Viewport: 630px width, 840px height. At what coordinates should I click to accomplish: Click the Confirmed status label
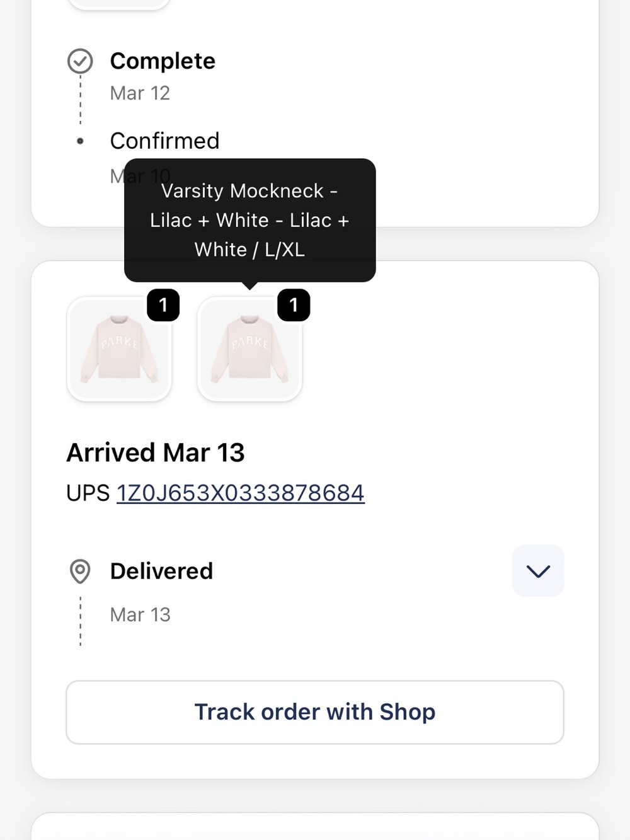tap(164, 141)
